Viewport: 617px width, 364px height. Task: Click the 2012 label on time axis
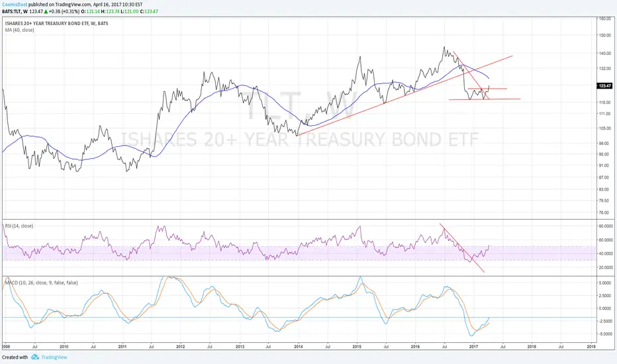(181, 347)
